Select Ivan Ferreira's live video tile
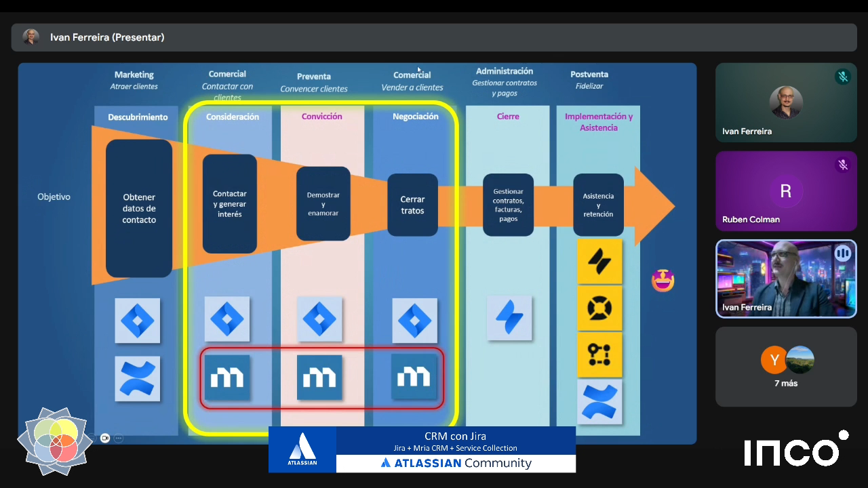 (786, 279)
